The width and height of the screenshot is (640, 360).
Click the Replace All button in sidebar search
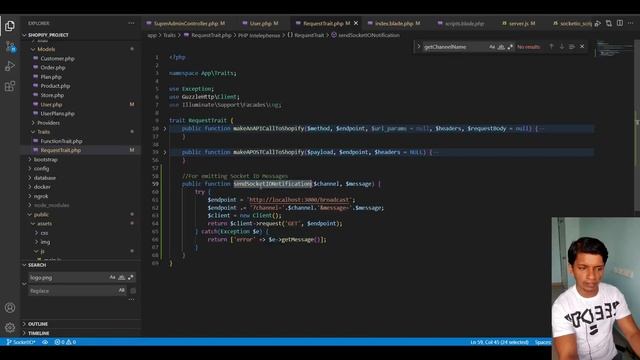point(133,291)
